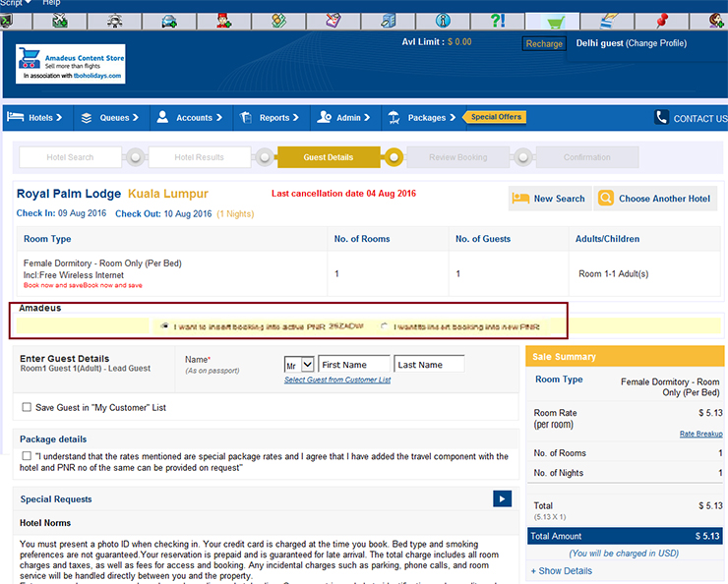Open the Mr title dropdown
The width and height of the screenshot is (728, 584).
(299, 365)
